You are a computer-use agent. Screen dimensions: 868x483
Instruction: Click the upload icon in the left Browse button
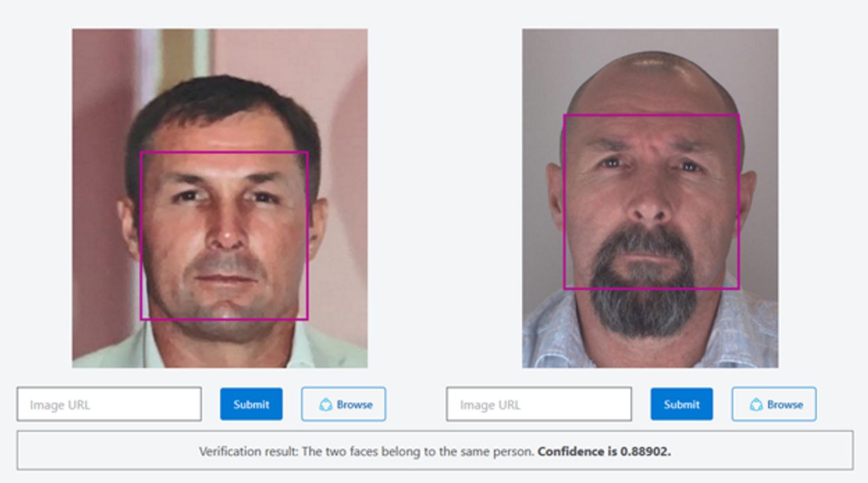click(x=325, y=404)
